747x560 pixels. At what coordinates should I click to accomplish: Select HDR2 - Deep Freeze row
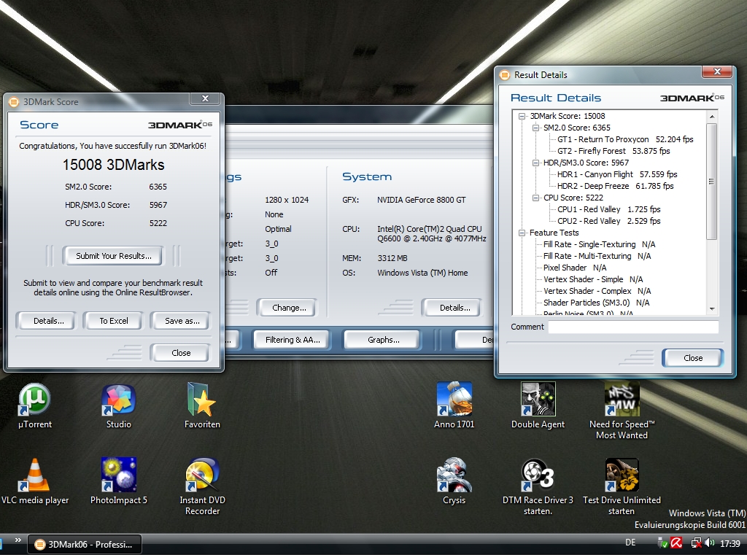click(x=615, y=186)
